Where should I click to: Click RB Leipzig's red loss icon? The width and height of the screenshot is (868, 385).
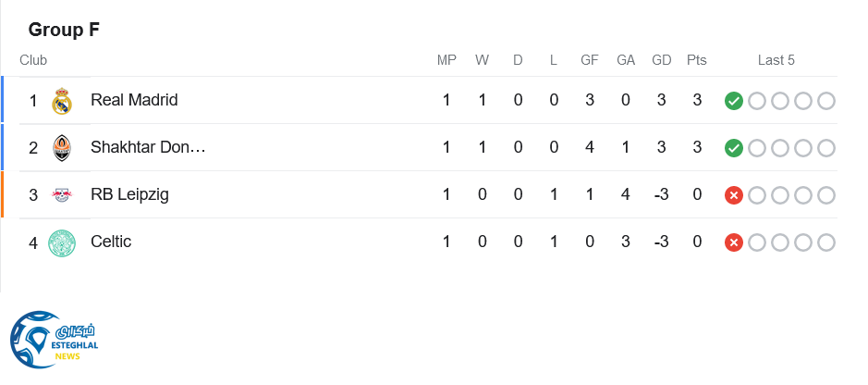click(734, 195)
